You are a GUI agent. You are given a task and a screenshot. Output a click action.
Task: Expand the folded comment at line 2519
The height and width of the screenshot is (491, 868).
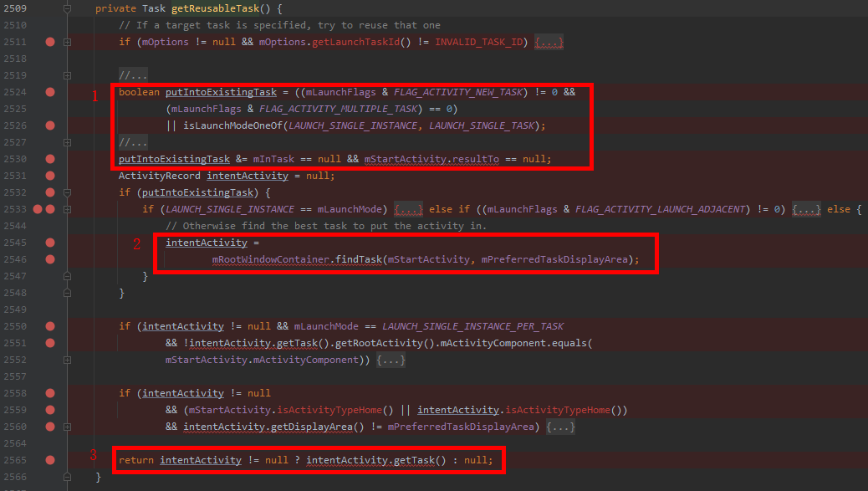tap(67, 75)
